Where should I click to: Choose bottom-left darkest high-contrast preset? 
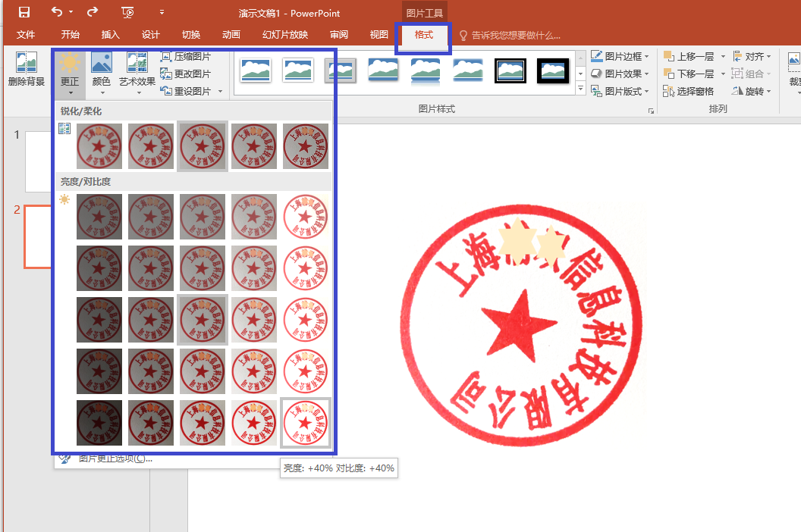(x=99, y=423)
